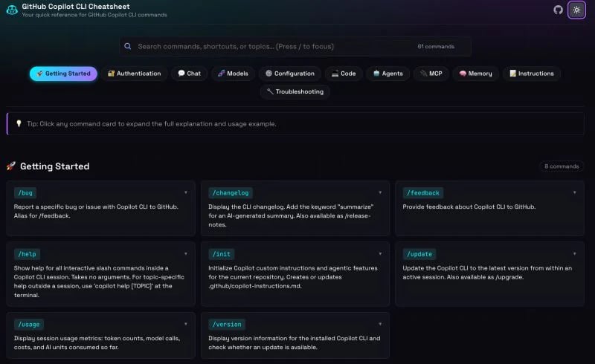Click the 'GitHub Copilot CLI Cheatsheet' title

(x=76, y=7)
